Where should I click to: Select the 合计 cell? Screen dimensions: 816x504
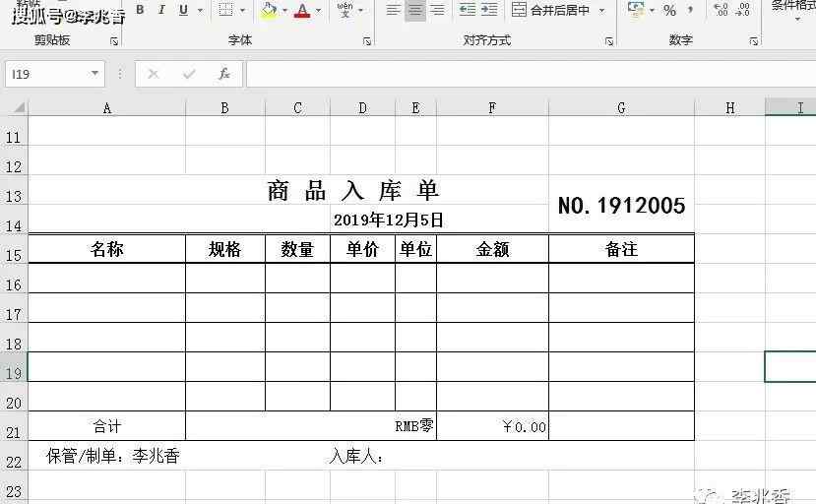(x=106, y=426)
